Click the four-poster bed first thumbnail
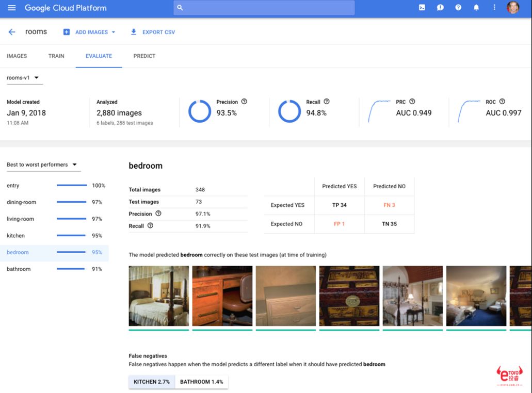This screenshot has width=532, height=393. pyautogui.click(x=159, y=296)
